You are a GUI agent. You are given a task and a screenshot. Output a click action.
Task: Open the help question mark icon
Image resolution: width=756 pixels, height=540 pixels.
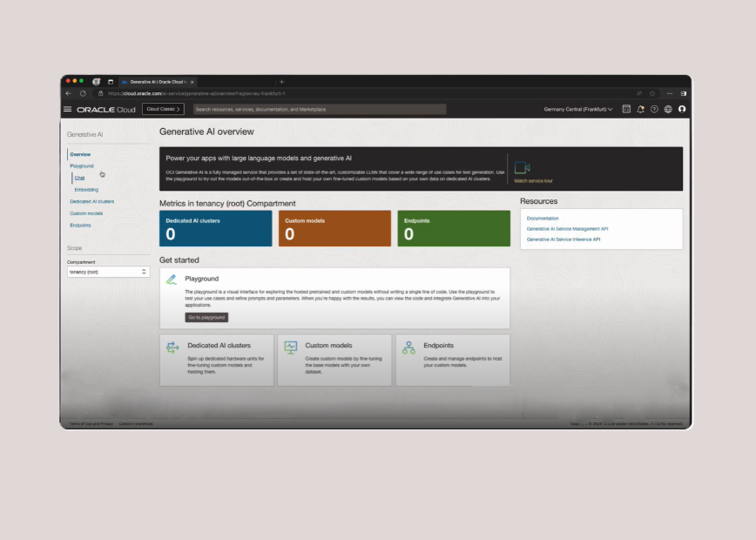point(654,109)
